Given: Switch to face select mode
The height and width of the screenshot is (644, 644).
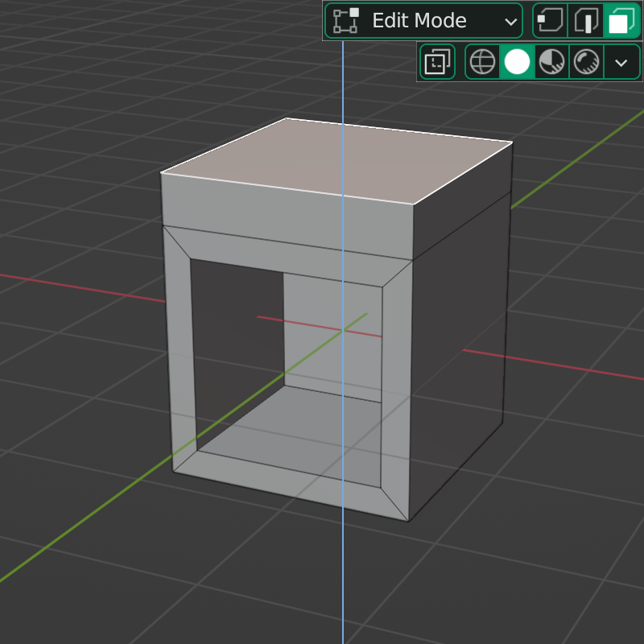Looking at the screenshot, I should pyautogui.click(x=621, y=21).
